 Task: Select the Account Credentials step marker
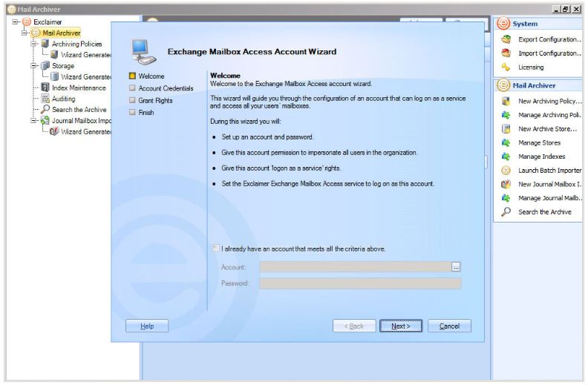click(132, 88)
